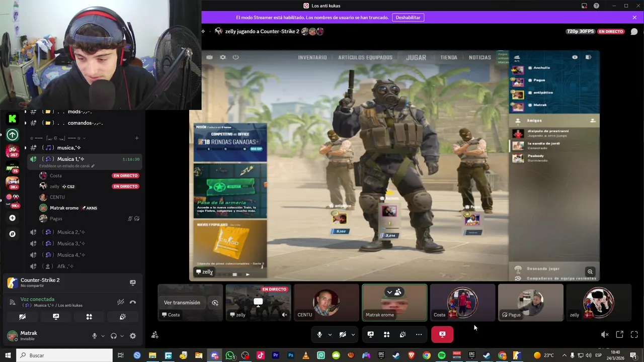This screenshot has width=644, height=362.
Task: Turn on camera in left voice panel
Action: coord(23,317)
